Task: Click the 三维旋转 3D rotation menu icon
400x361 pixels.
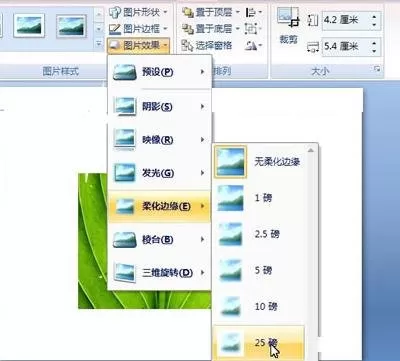Action: [125, 273]
